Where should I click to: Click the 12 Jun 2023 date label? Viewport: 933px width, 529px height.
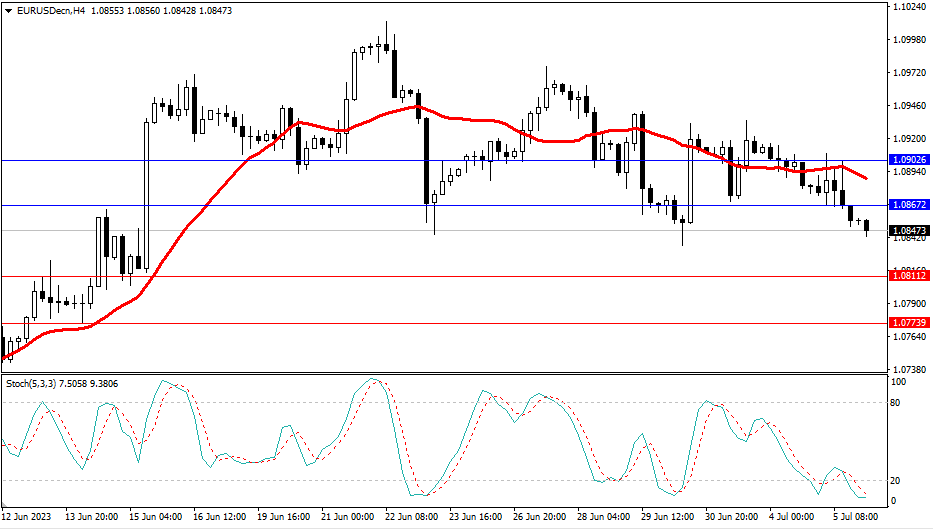pos(27,518)
